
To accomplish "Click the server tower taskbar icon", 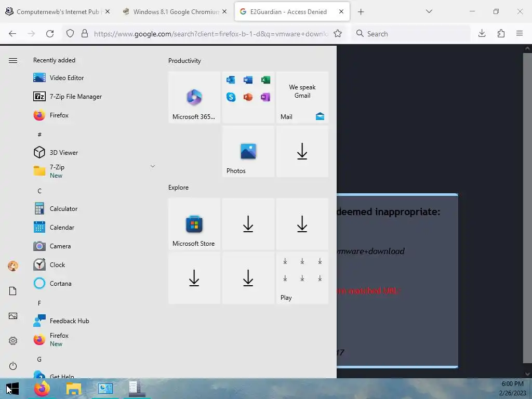I will coord(137,389).
